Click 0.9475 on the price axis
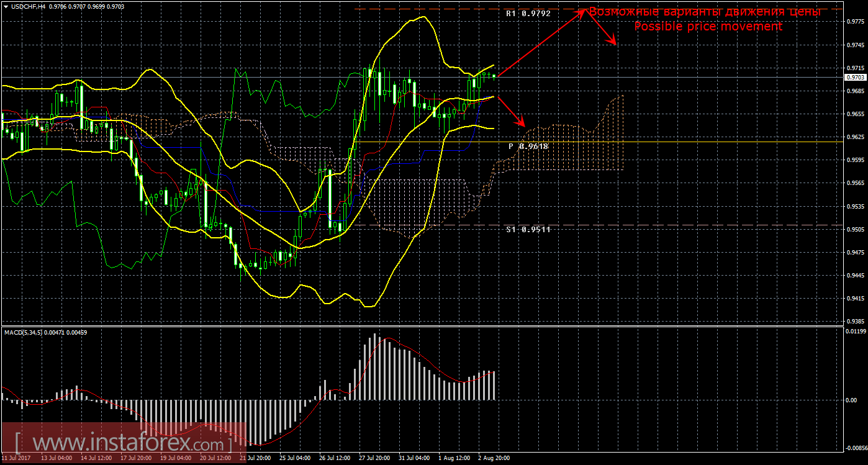868x465 pixels. click(x=856, y=252)
